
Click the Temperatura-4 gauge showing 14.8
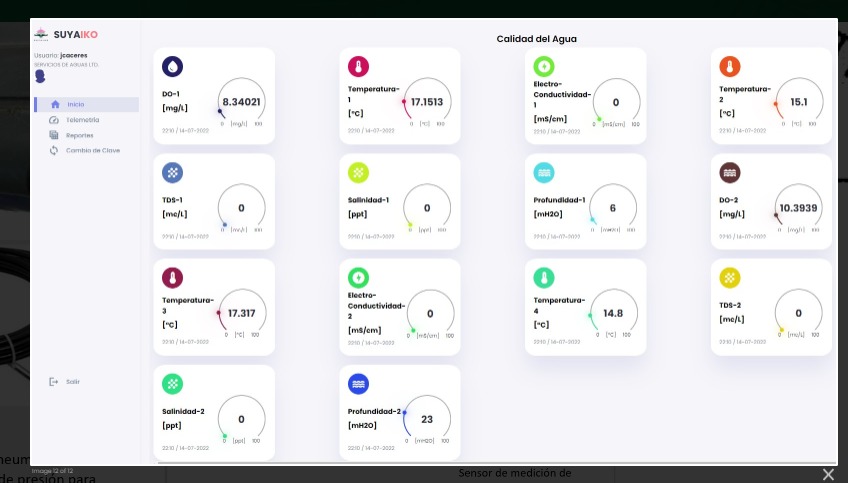click(x=613, y=313)
